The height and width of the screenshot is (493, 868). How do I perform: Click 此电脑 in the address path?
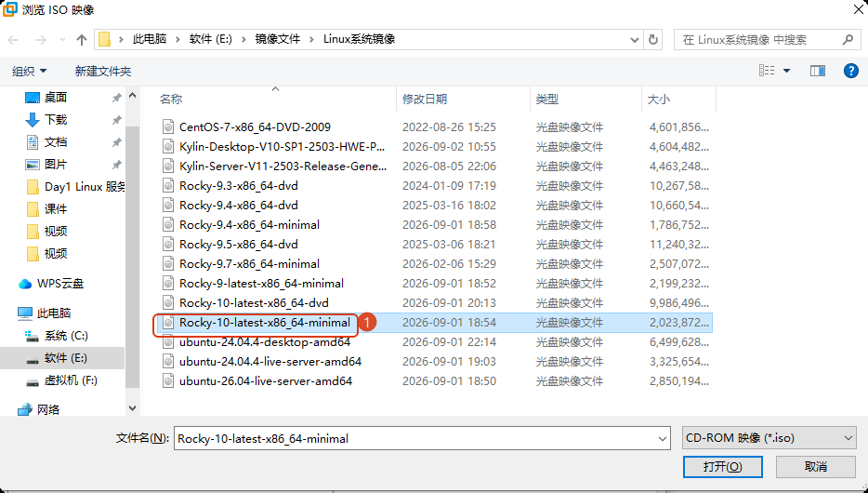pos(150,39)
